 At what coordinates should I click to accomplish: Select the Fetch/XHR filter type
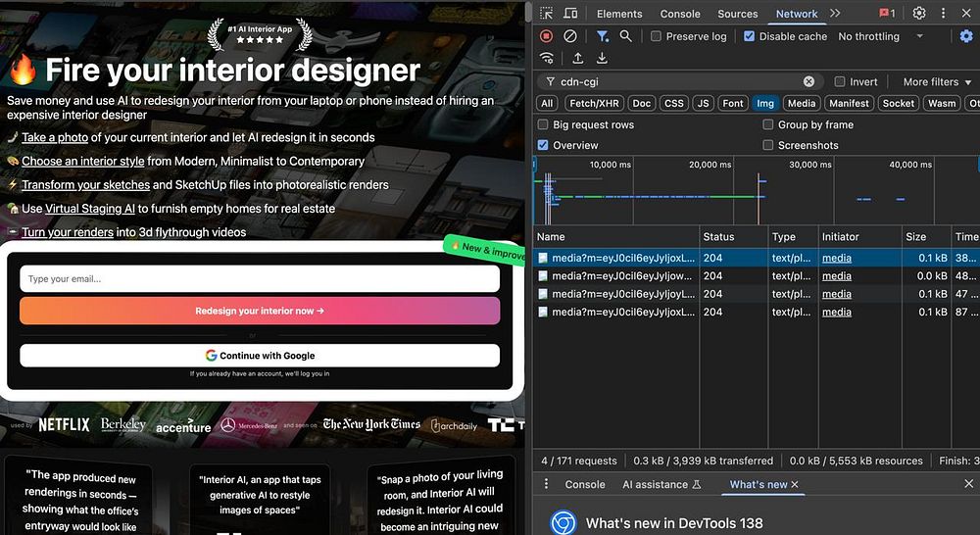point(594,103)
